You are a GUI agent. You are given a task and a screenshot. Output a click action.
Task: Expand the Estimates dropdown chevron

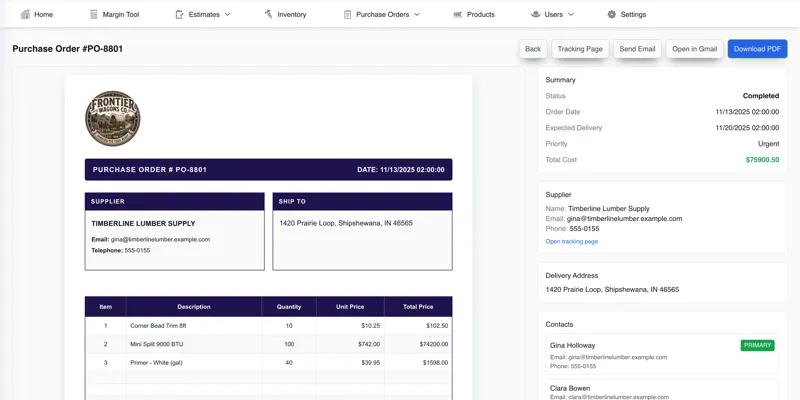tap(228, 14)
